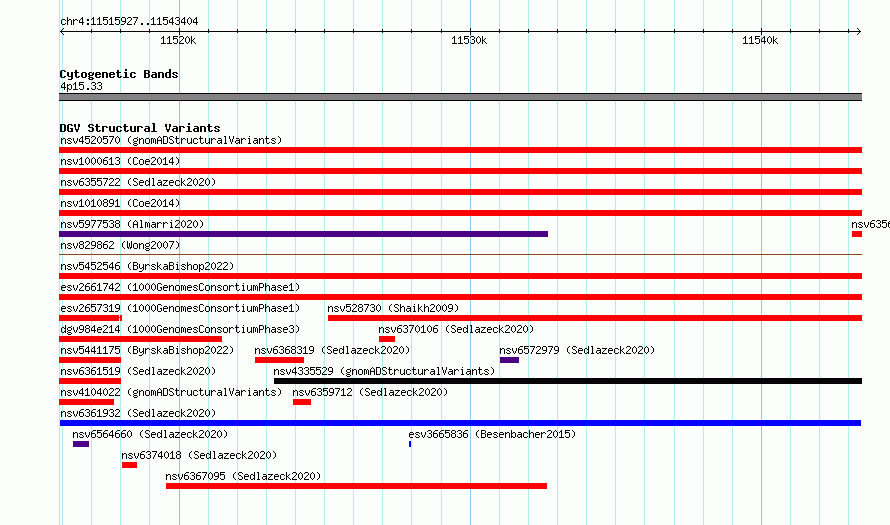Click the 11530k ruler position
This screenshot has width=890, height=525.
[469, 40]
